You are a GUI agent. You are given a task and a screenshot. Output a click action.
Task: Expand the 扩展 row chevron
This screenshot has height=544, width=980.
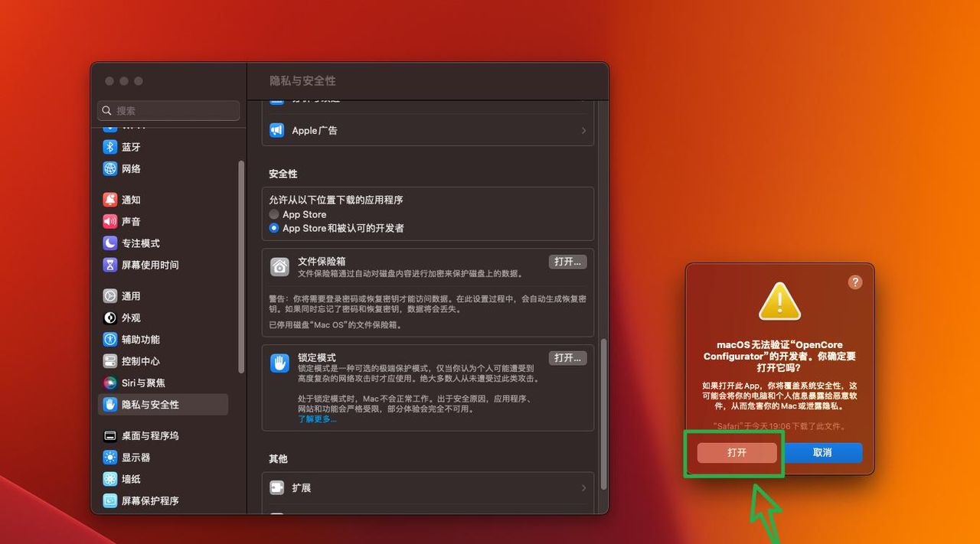pyautogui.click(x=583, y=487)
